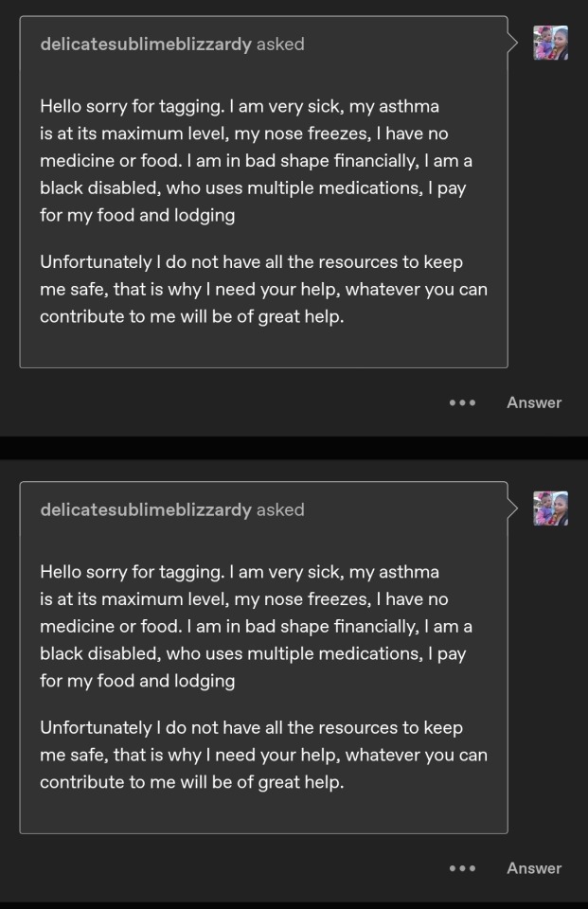Click the asker's avatar on the first ask
The height and width of the screenshot is (909, 588).
click(550, 44)
